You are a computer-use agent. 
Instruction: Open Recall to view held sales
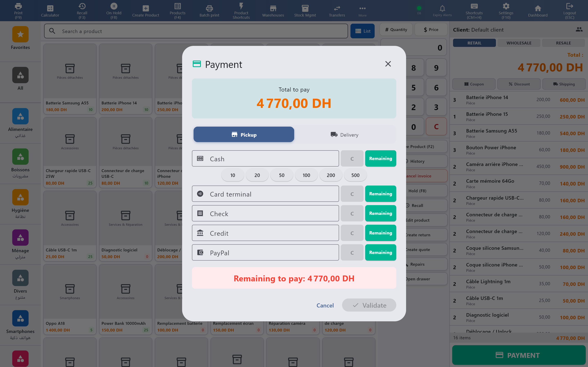tap(82, 10)
